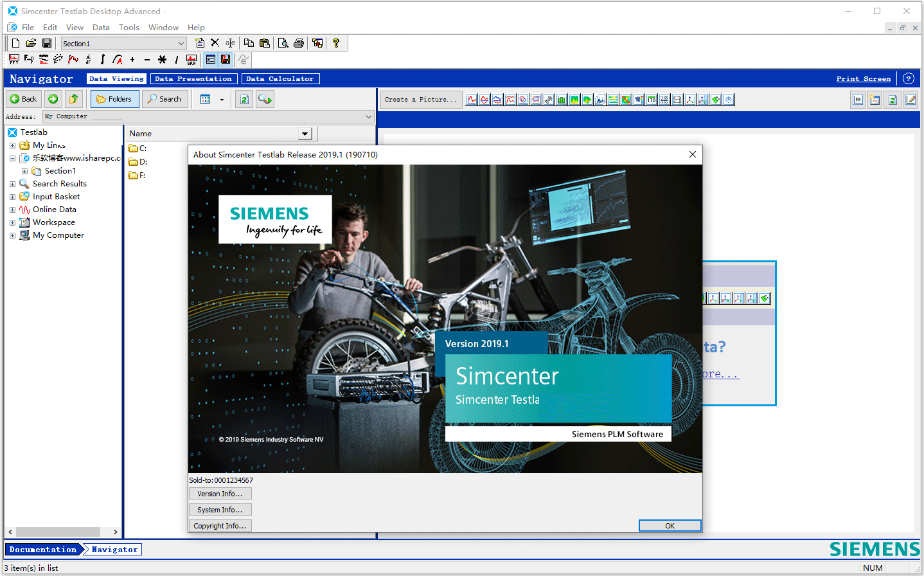Click the Create a Picture... button
The height and width of the screenshot is (576, 924).
click(421, 100)
